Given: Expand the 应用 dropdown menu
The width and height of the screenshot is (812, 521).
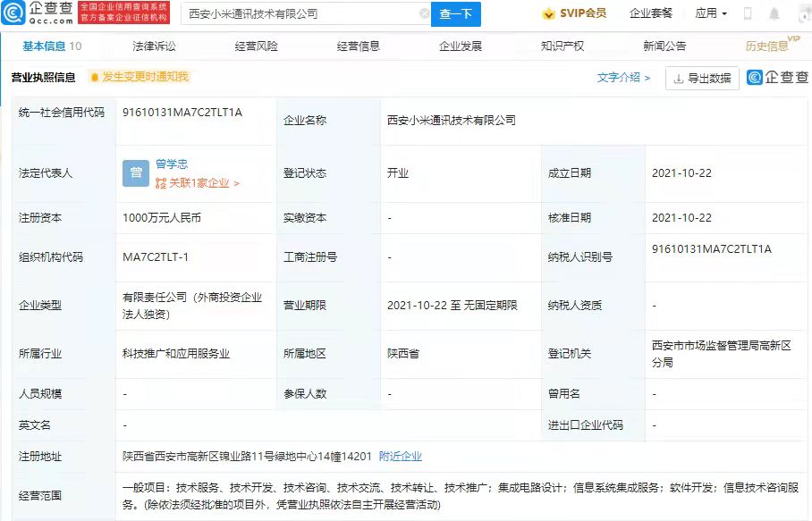Looking at the screenshot, I should coord(710,13).
